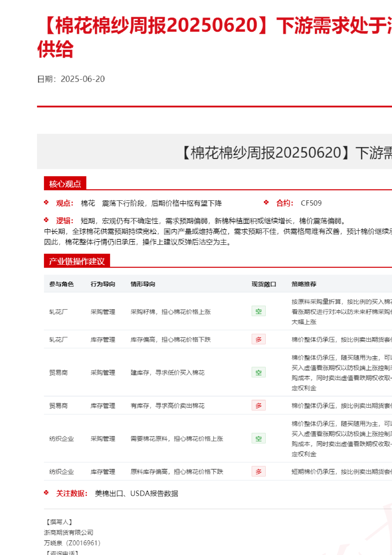Click the green 空 badge in 贸易商 采购管理 row
Image resolution: width=392 pixels, height=555 pixels.
[x=258, y=372]
